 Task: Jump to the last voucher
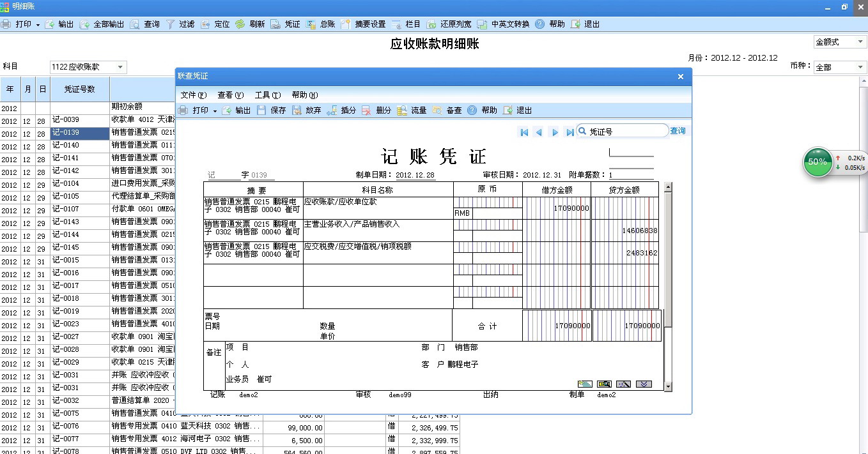coord(570,132)
